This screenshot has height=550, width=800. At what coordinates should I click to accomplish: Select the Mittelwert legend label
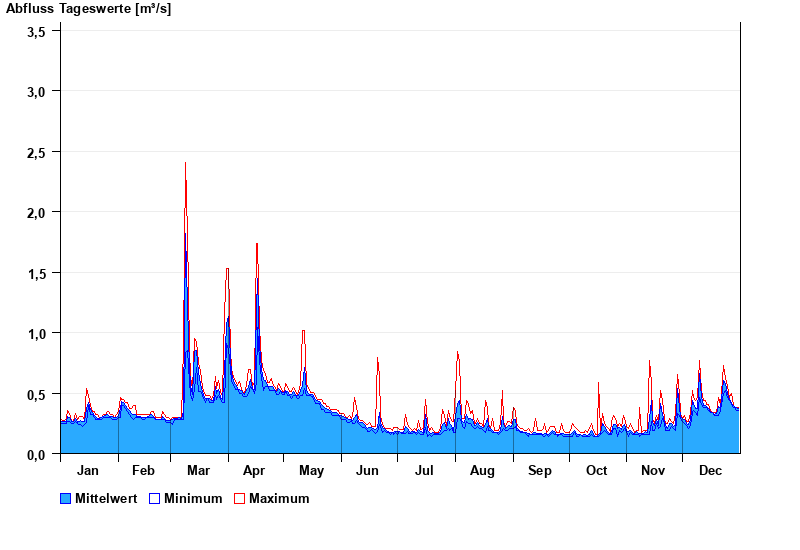coord(106,498)
